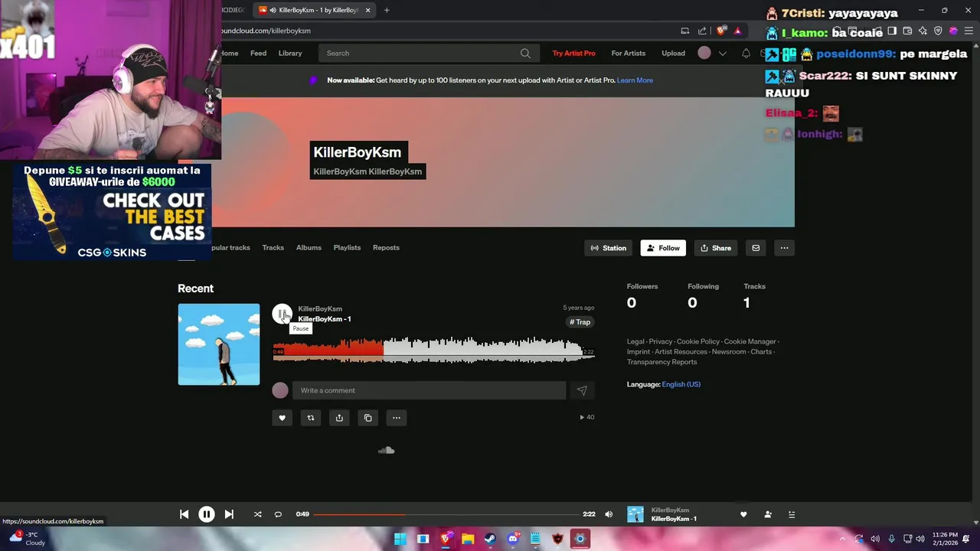
Task: Send the comment with arrow icon
Action: tap(582, 390)
